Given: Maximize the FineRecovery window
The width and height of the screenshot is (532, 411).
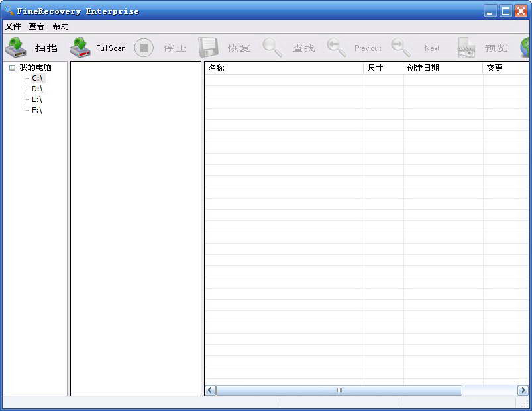Looking at the screenshot, I should pyautogui.click(x=505, y=11).
